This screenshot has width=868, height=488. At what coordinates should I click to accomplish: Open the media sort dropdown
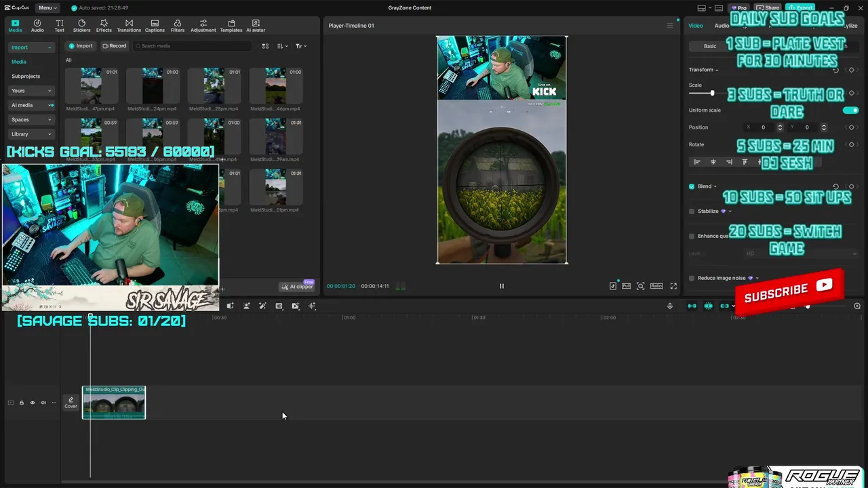point(283,46)
